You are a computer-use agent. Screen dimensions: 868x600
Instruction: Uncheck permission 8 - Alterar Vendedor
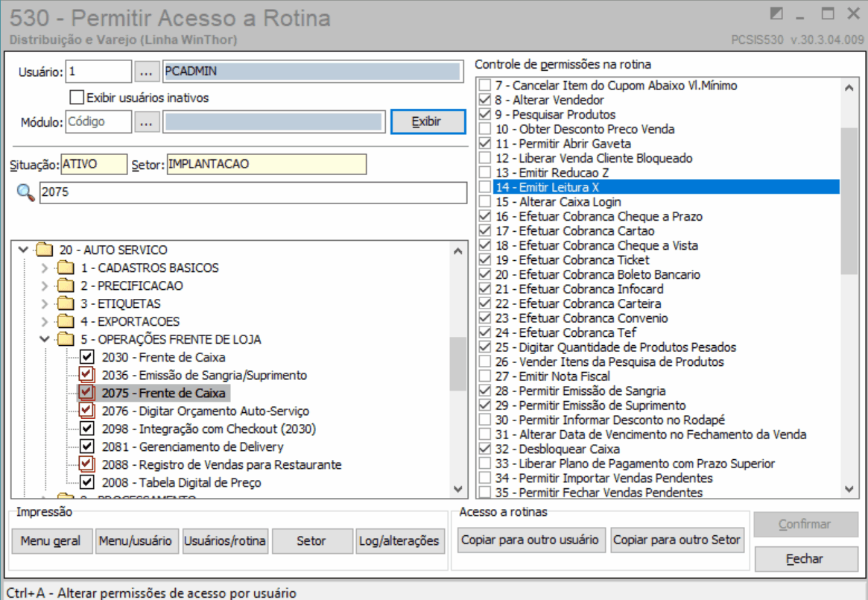[485, 100]
